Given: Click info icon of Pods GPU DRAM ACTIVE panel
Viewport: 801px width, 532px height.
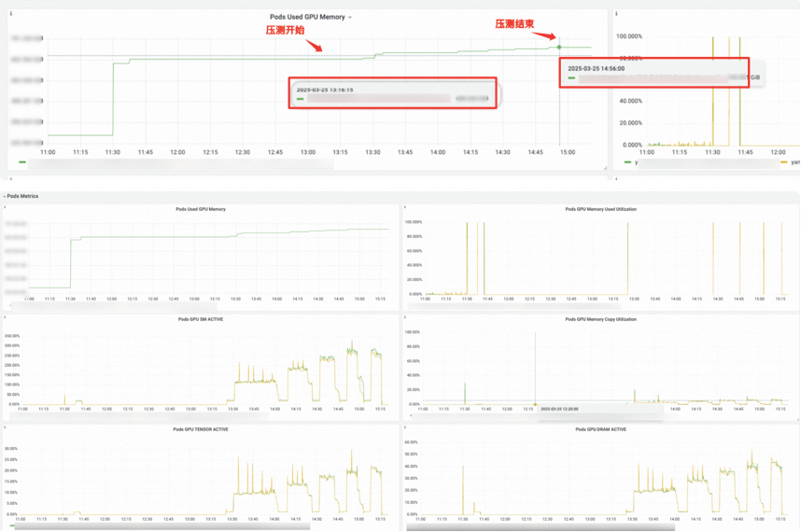Looking at the screenshot, I should (406, 427).
